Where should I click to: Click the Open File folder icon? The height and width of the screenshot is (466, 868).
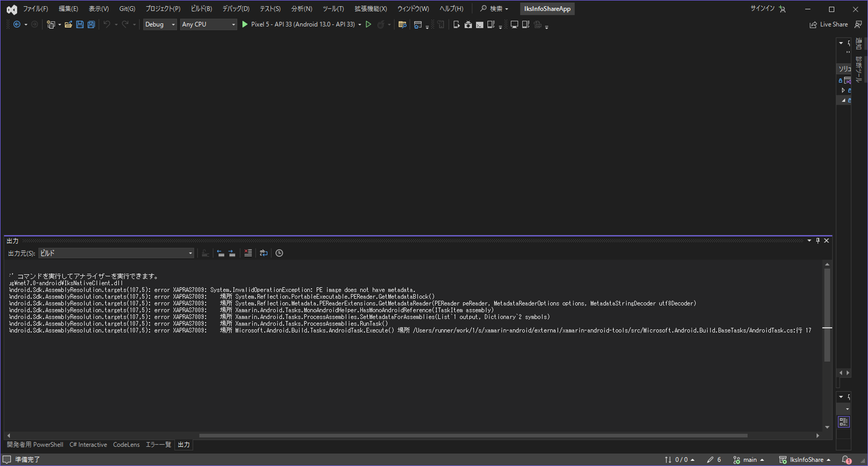coord(68,24)
